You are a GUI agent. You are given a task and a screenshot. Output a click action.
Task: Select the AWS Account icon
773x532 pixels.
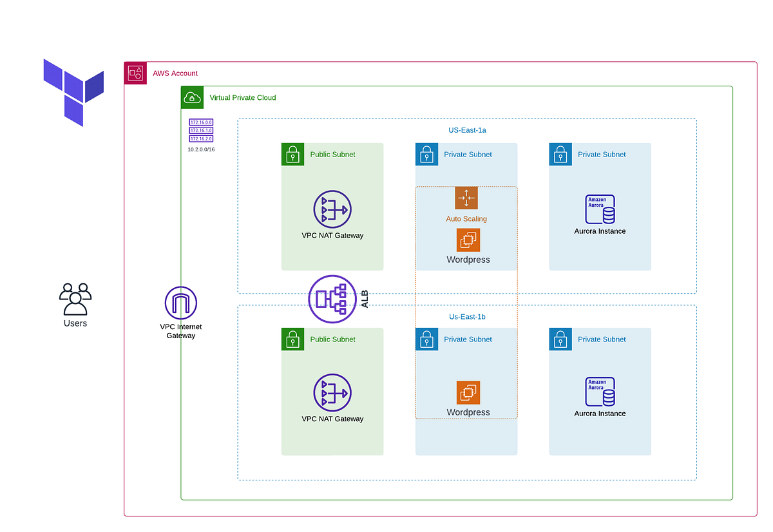135,73
